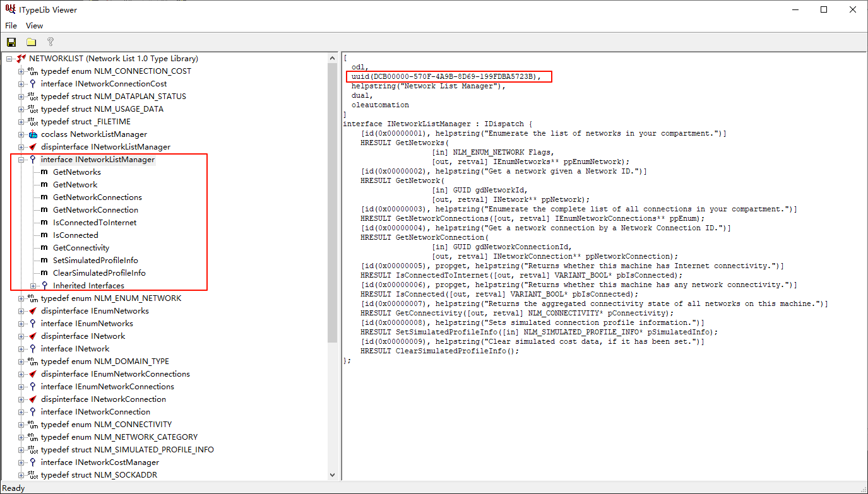Viewport: 868px width, 494px height.
Task: Select typedef struct NLM_SOCKADDR in tree
Action: coord(98,475)
